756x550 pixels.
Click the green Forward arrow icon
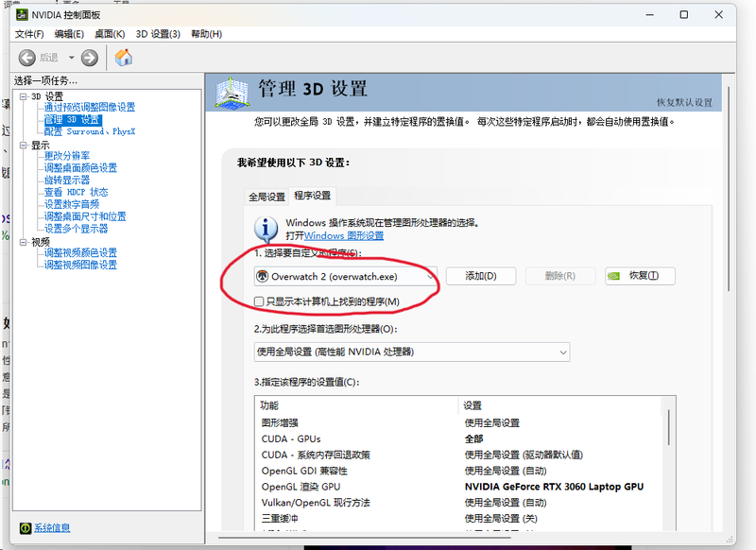coord(90,58)
